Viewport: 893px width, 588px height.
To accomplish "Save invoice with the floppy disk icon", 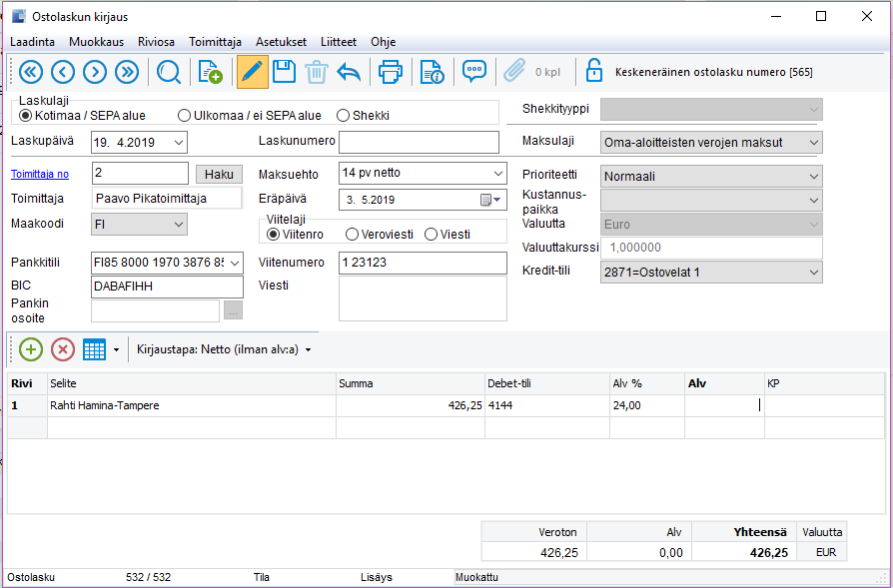I will [284, 72].
